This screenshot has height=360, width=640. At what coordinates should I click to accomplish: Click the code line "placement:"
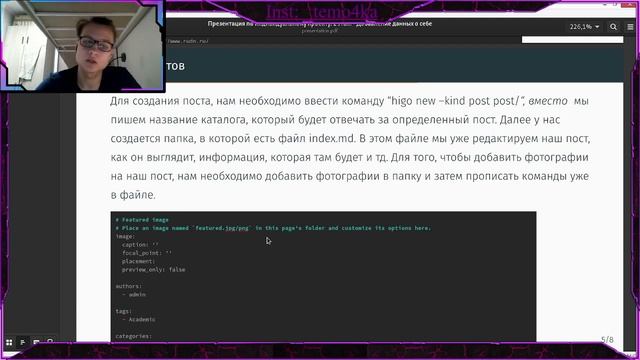138,261
